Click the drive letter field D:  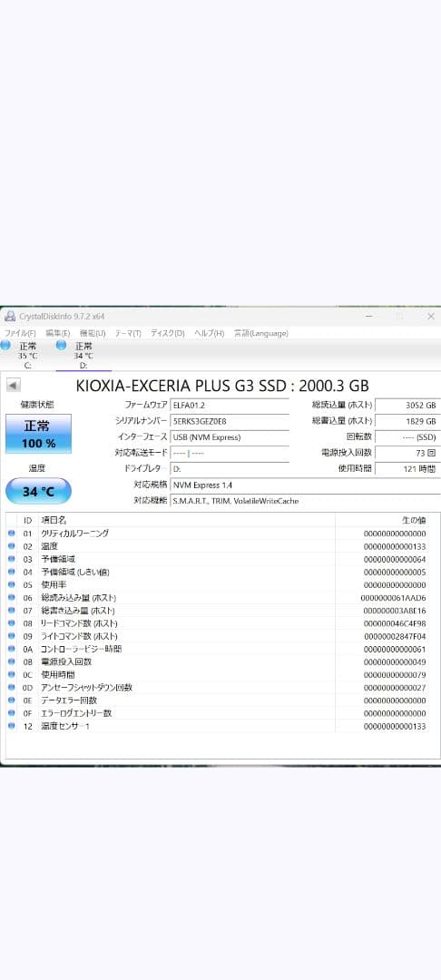tap(230, 469)
